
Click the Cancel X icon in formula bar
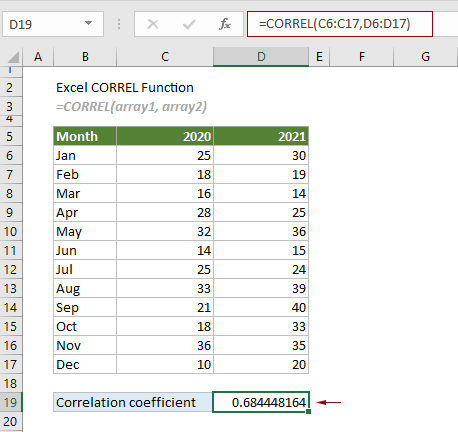(153, 24)
